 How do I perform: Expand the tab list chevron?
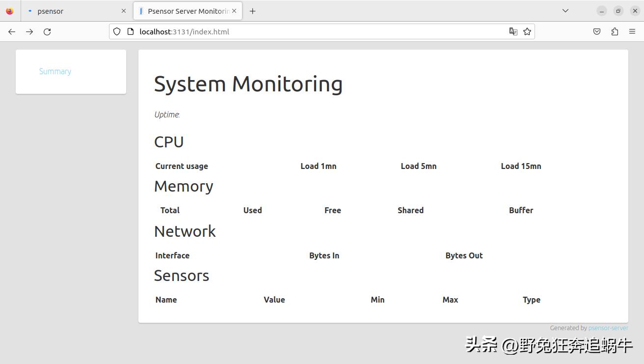[x=565, y=10]
